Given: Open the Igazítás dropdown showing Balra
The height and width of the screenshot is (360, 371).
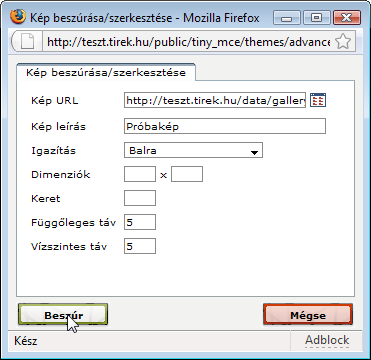Looking at the screenshot, I should point(193,151).
